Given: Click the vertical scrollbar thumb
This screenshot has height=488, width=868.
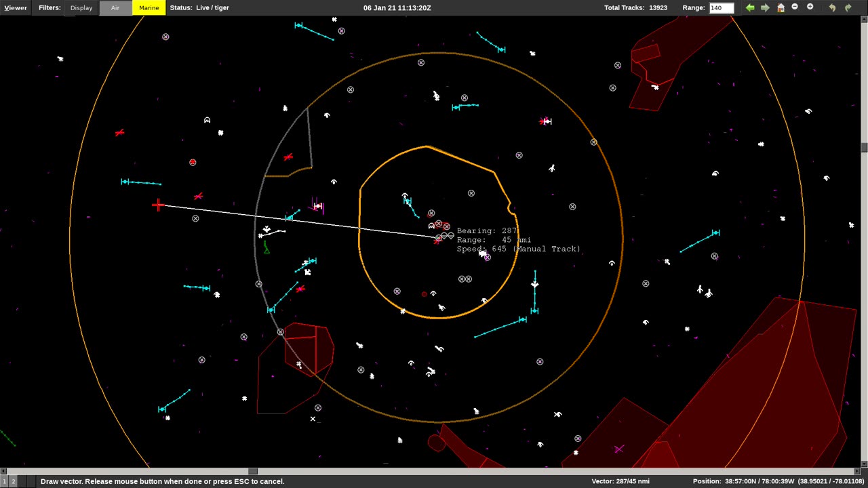Looking at the screenshot, I should pos(864,147).
